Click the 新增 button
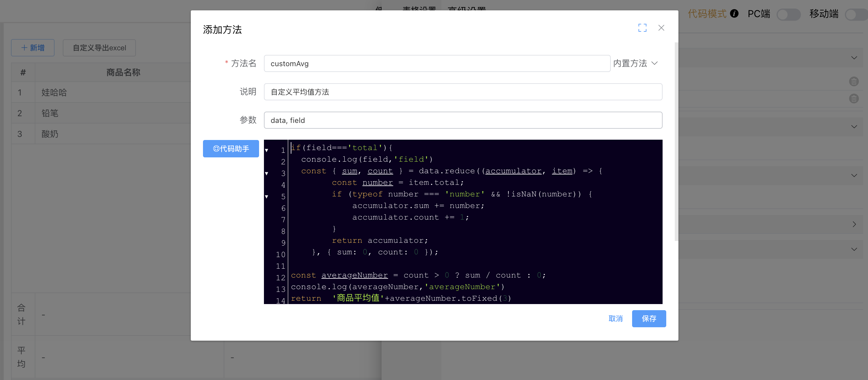Viewport: 868px width, 380px height. [x=33, y=48]
